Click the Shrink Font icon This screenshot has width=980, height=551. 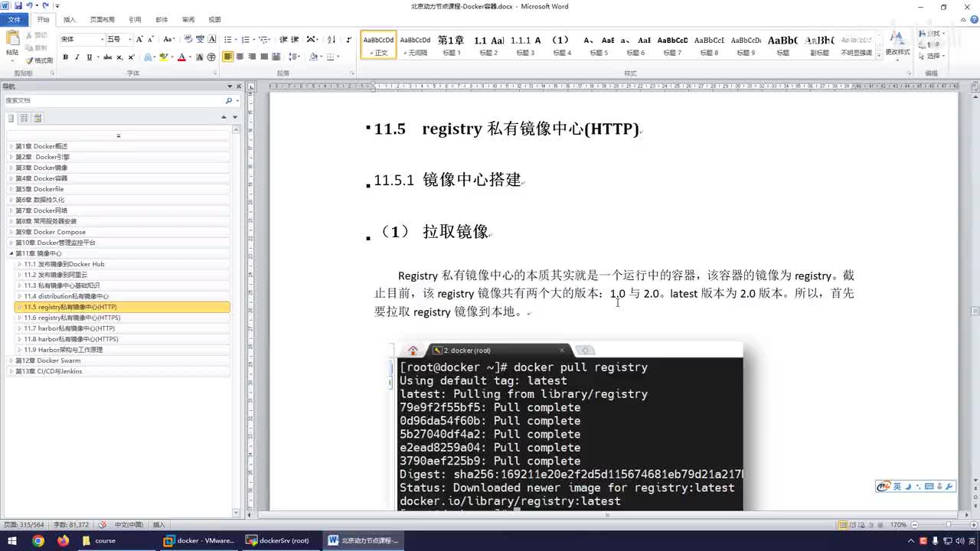[x=150, y=39]
